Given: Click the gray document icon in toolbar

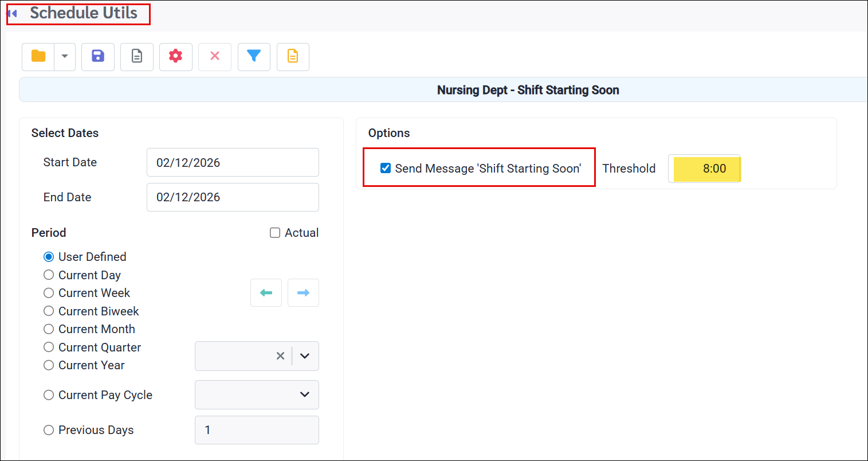Looking at the screenshot, I should (137, 56).
